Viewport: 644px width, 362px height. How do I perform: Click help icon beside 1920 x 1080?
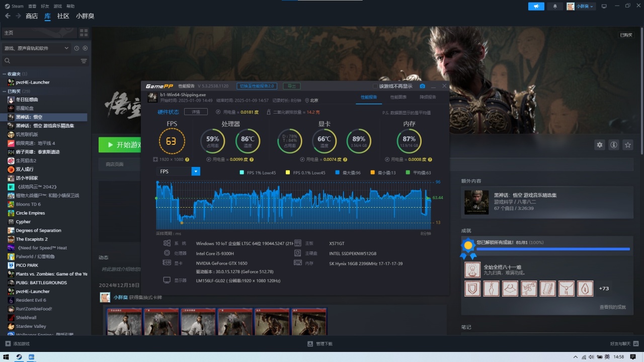tap(187, 159)
